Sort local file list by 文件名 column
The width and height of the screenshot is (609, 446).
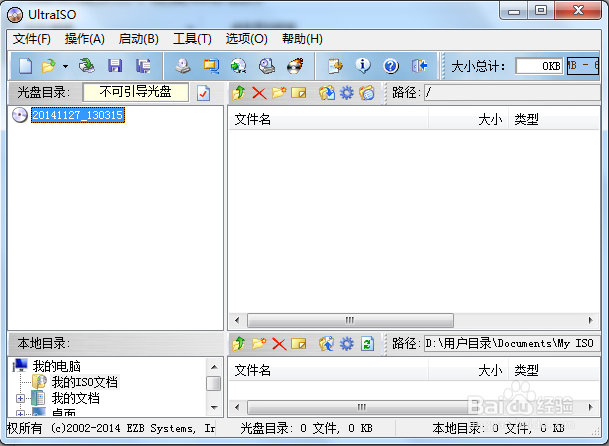[328, 370]
